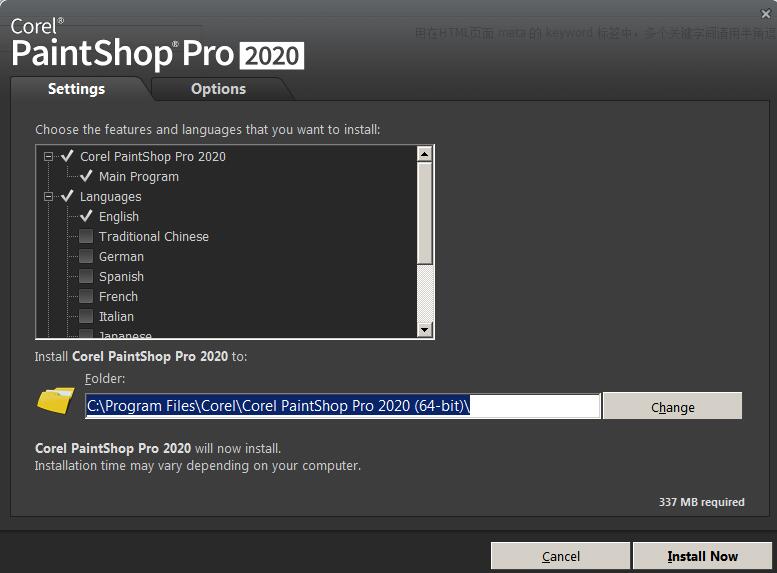Click inside the install Folder path field
The height and width of the screenshot is (573, 777).
342,406
